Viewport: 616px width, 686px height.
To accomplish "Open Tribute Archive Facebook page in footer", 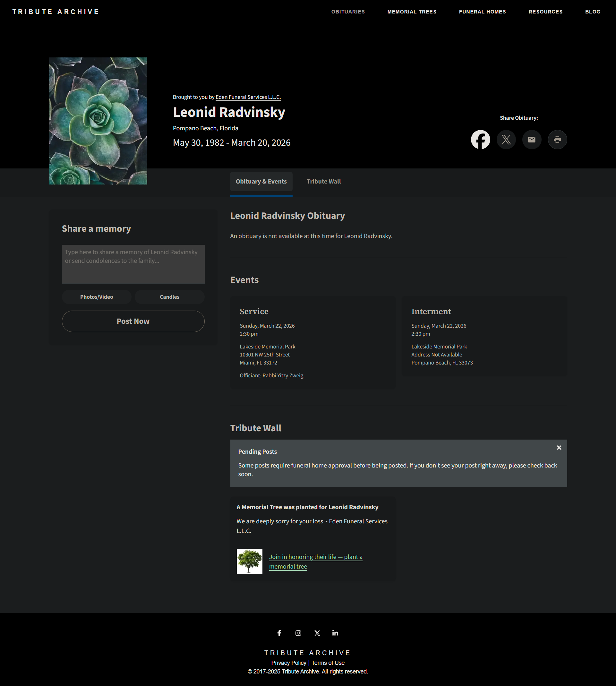I will pyautogui.click(x=279, y=633).
